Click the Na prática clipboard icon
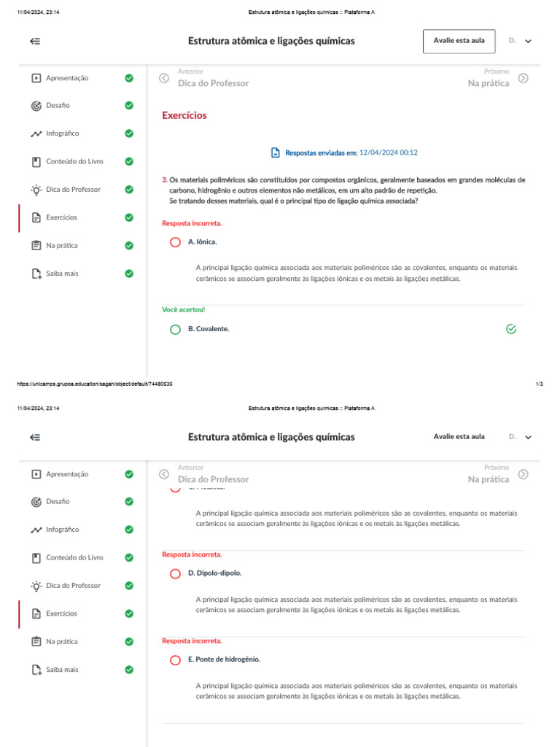The width and height of the screenshot is (560, 747). 36,246
